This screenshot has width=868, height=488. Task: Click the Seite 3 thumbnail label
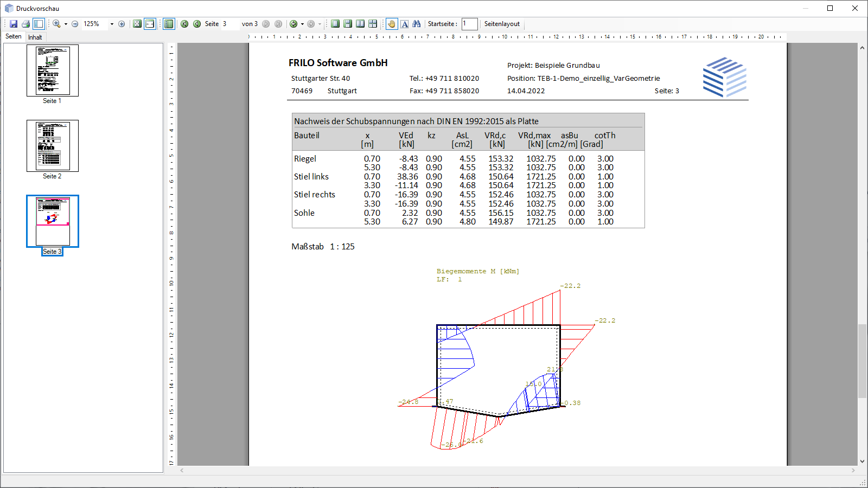[x=52, y=252]
